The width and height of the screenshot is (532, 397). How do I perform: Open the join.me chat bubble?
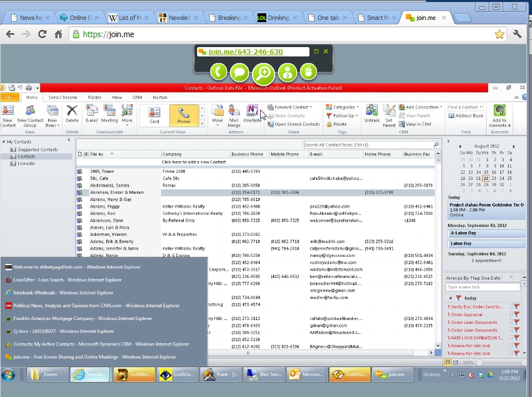pyautogui.click(x=239, y=72)
